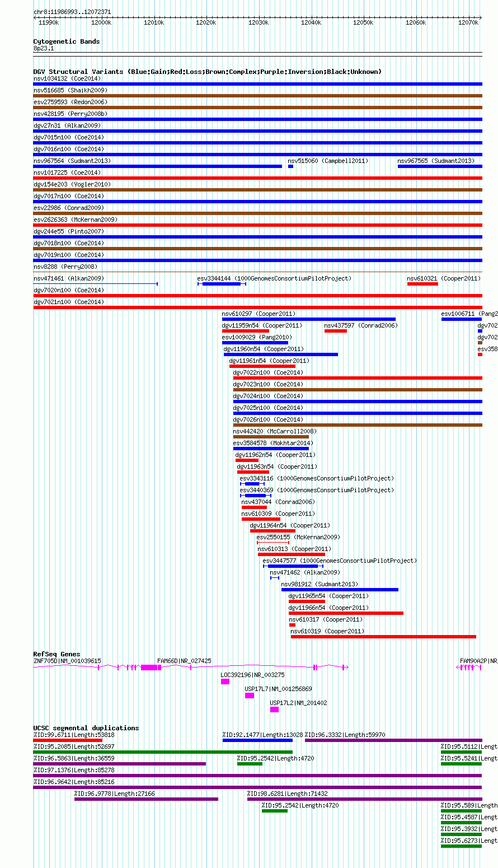Image resolution: width=498 pixels, height=868 pixels.
Task: Click the 12060k ruler position label
Action: click(x=416, y=23)
